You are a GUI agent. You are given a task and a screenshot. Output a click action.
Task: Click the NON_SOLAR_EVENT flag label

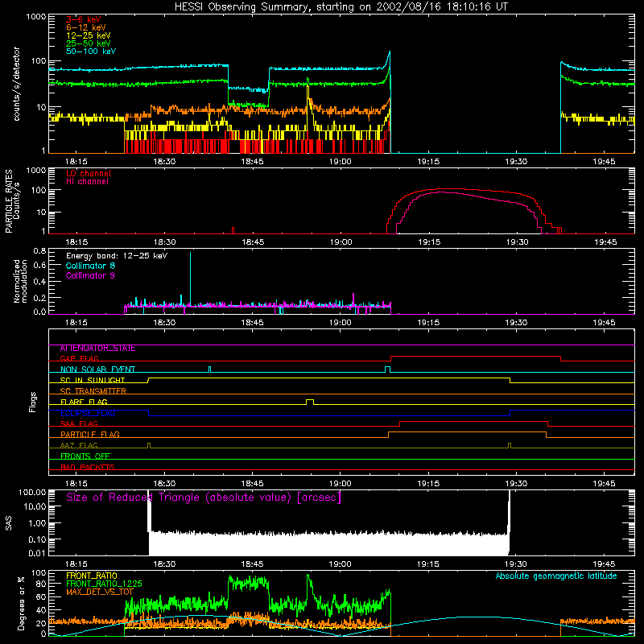(x=97, y=369)
